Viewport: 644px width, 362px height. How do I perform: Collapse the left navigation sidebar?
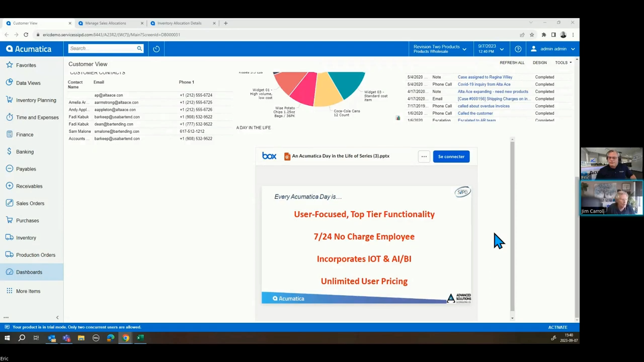(57, 317)
